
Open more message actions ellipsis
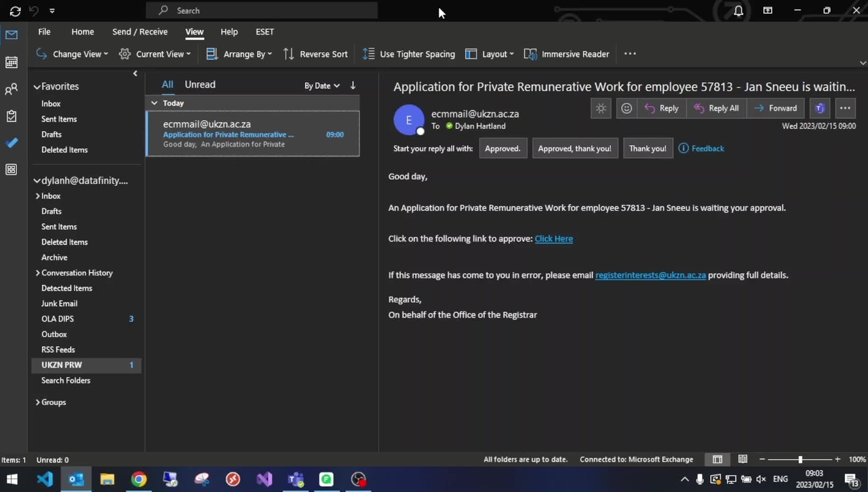pos(845,108)
